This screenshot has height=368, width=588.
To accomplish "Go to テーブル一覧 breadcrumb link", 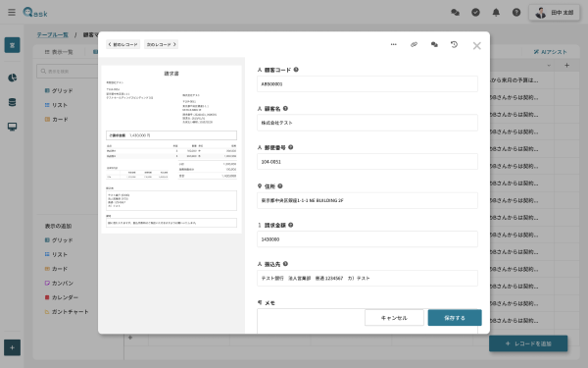I will click(53, 35).
